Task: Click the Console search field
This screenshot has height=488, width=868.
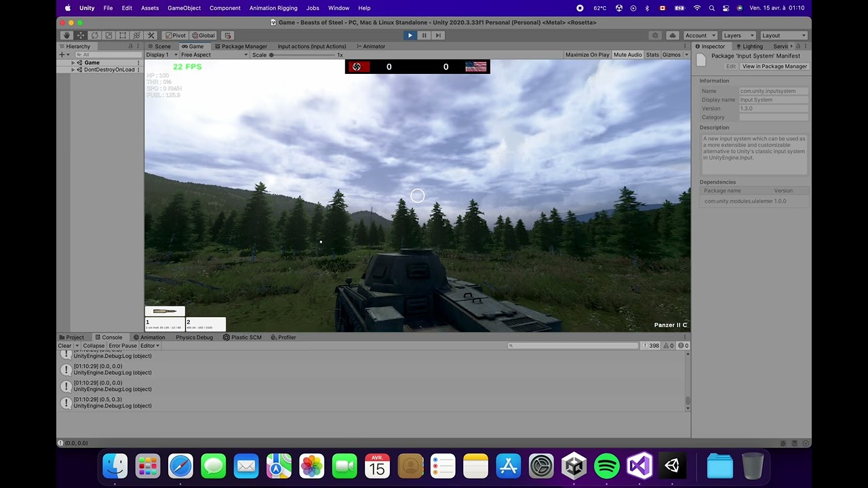Action: (573, 346)
